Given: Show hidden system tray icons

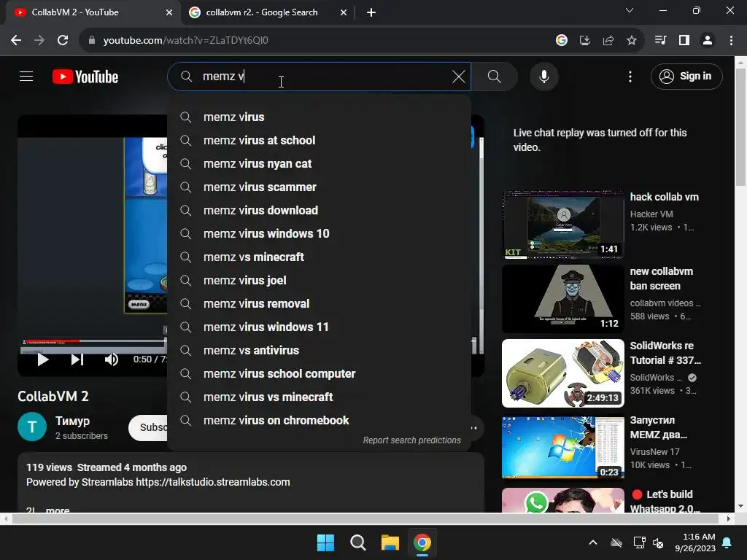Looking at the screenshot, I should click(x=593, y=542).
